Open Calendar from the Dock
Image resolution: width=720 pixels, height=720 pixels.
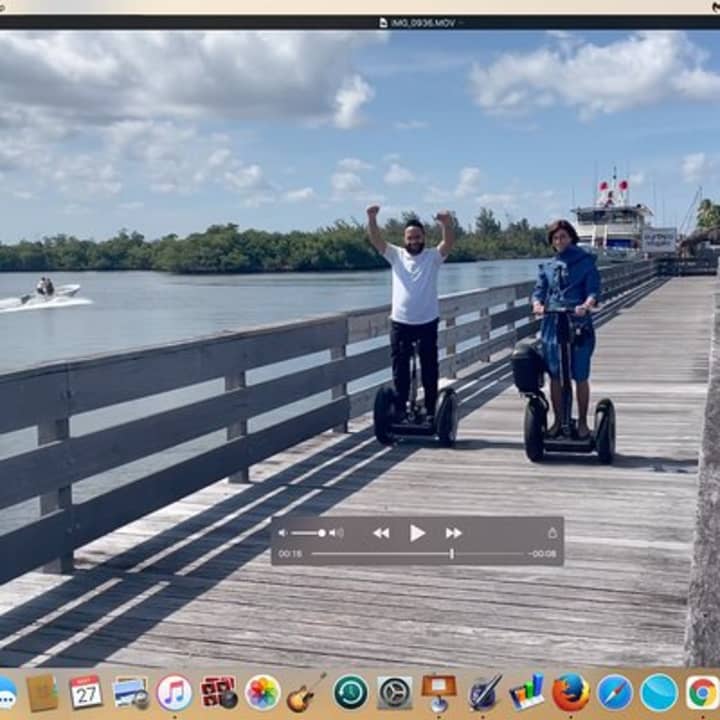point(86,692)
